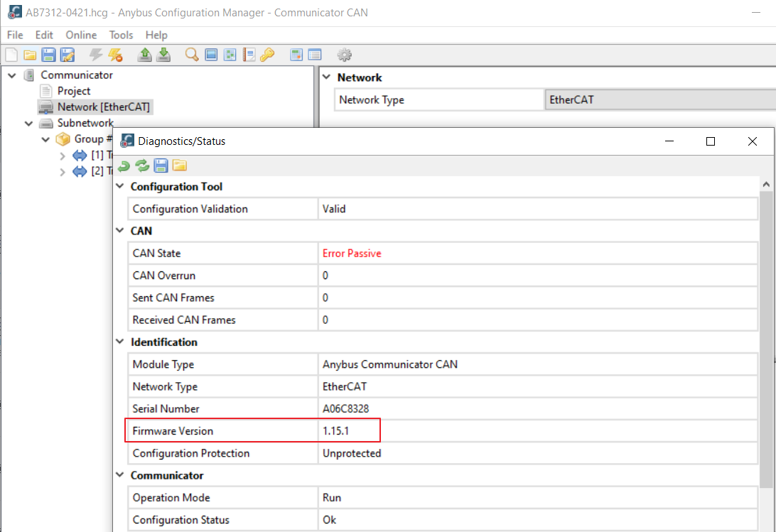The height and width of the screenshot is (532, 776).
Task: Save the diagnostics log to file
Action: [160, 165]
